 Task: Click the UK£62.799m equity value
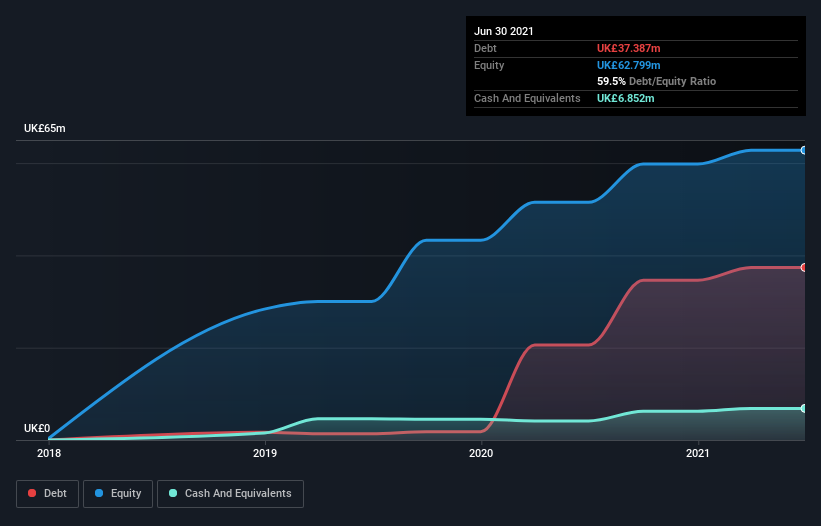tap(628, 65)
